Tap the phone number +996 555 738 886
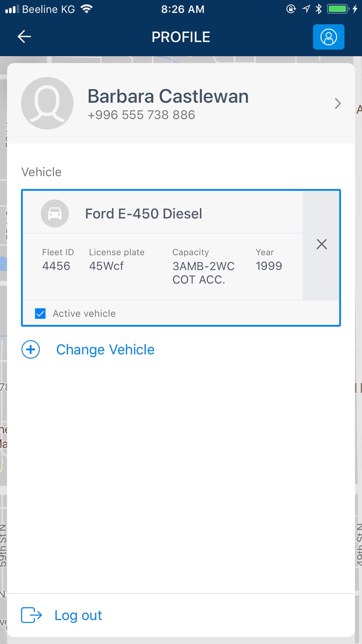362x644 pixels. [x=142, y=115]
